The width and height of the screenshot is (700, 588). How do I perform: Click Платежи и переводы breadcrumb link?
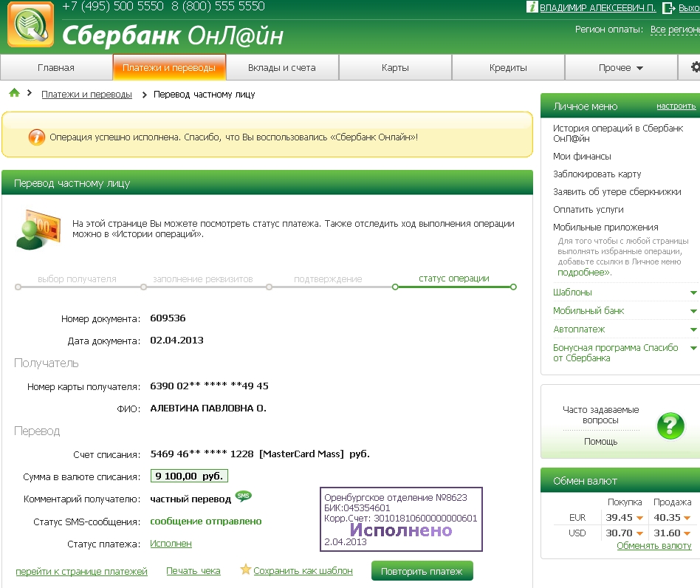point(86,95)
